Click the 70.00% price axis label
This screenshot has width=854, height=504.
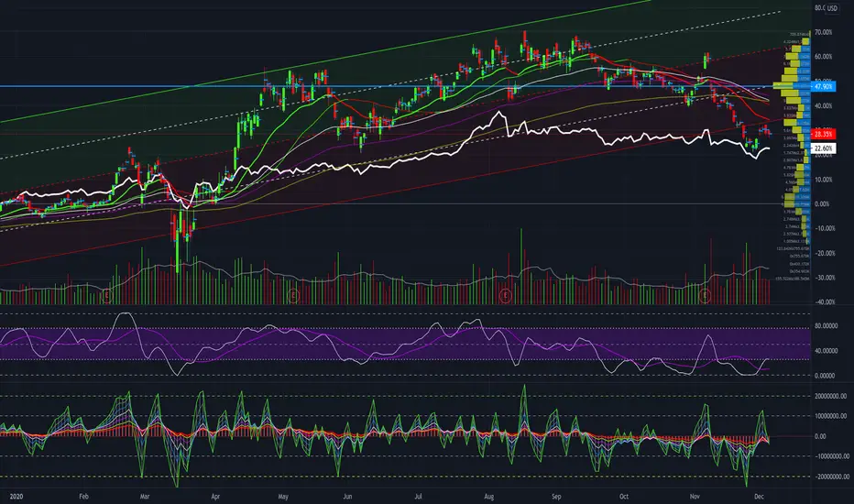823,33
